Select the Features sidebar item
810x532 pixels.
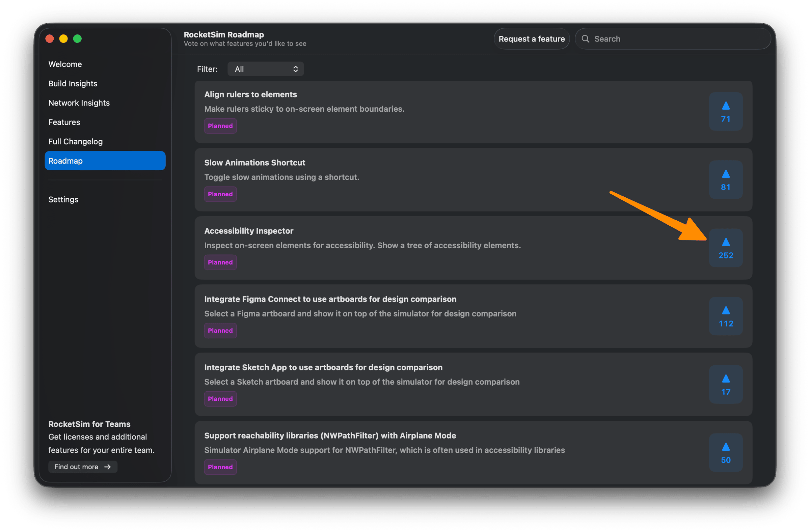tap(64, 122)
